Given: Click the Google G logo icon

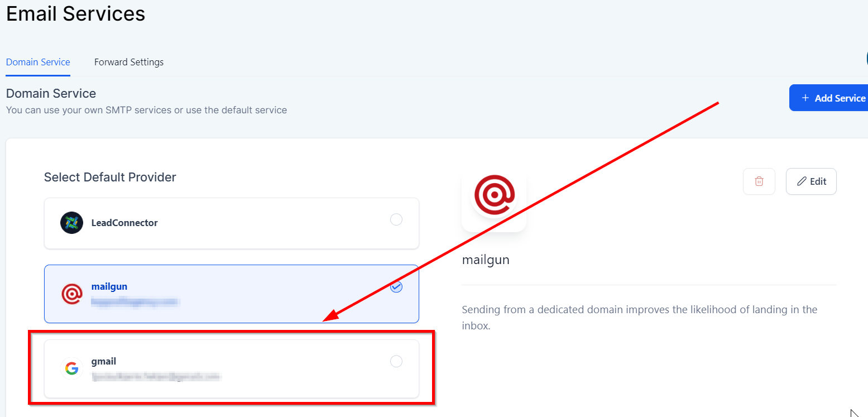Looking at the screenshot, I should [x=71, y=368].
